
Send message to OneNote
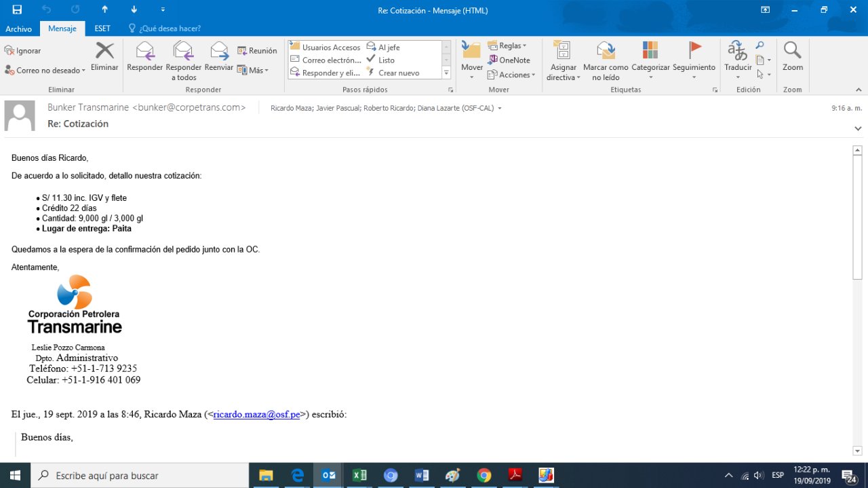point(509,60)
